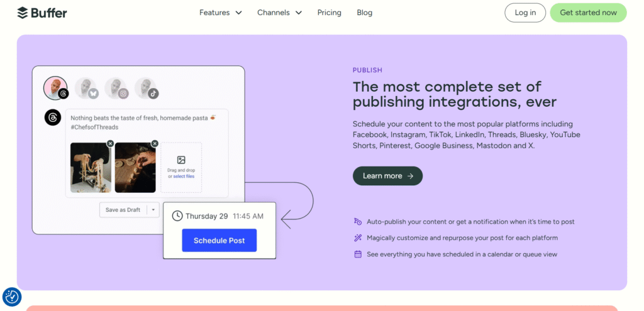Remove the second pasta photo

pos(155,143)
